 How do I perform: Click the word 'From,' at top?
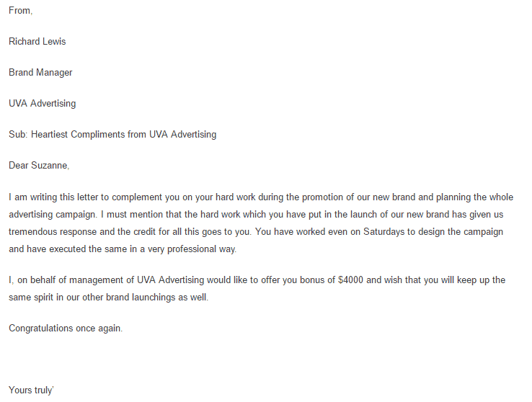pyautogui.click(x=20, y=11)
